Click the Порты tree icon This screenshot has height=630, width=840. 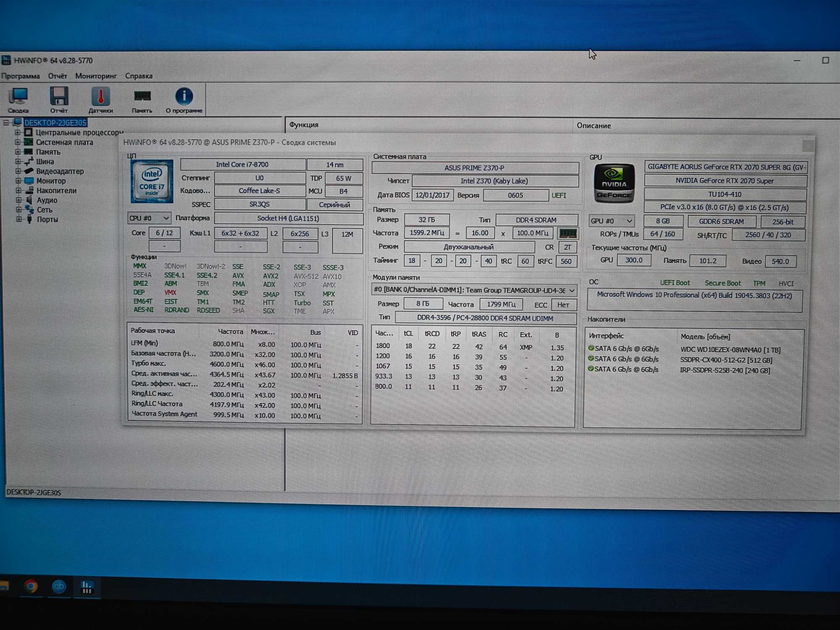[x=29, y=219]
